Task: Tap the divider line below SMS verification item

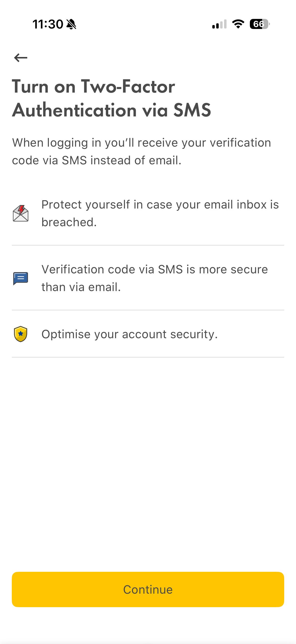Action: pos(148,310)
